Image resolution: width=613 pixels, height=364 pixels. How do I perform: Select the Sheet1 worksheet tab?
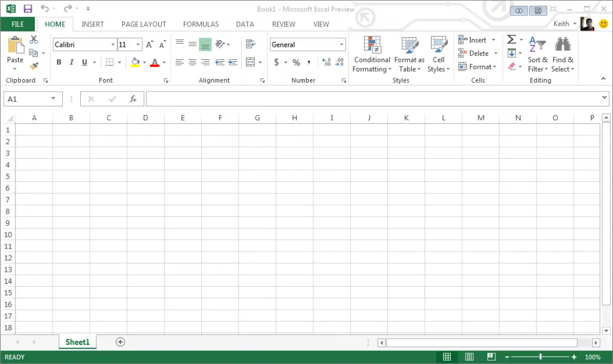coord(77,342)
